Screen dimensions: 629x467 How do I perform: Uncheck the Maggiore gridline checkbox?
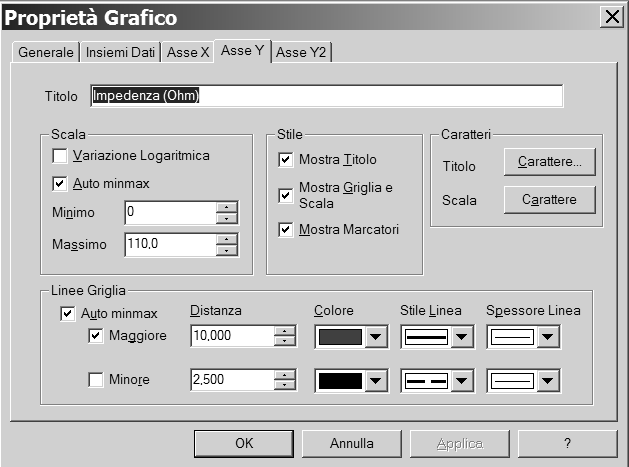[x=95, y=336]
